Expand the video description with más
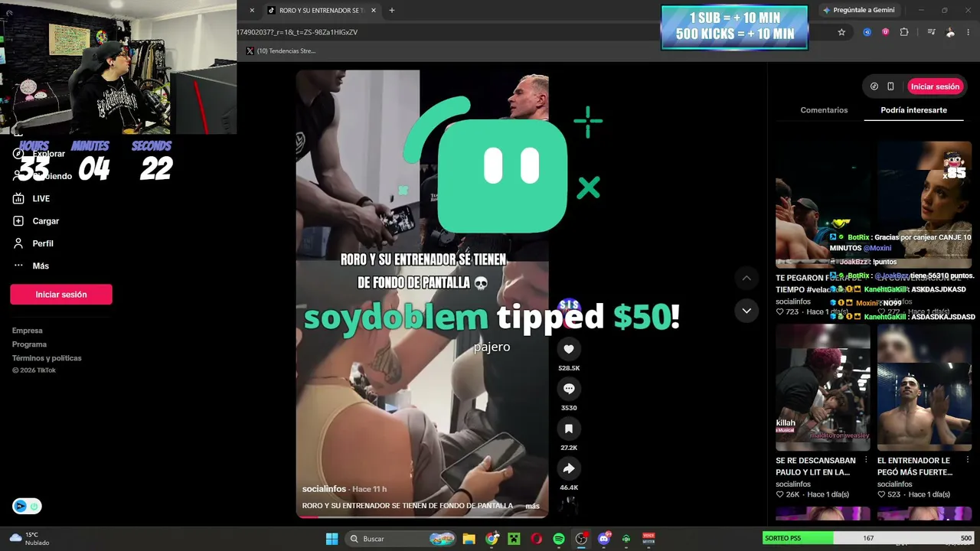Screen dimensions: 980x551 (532, 506)
